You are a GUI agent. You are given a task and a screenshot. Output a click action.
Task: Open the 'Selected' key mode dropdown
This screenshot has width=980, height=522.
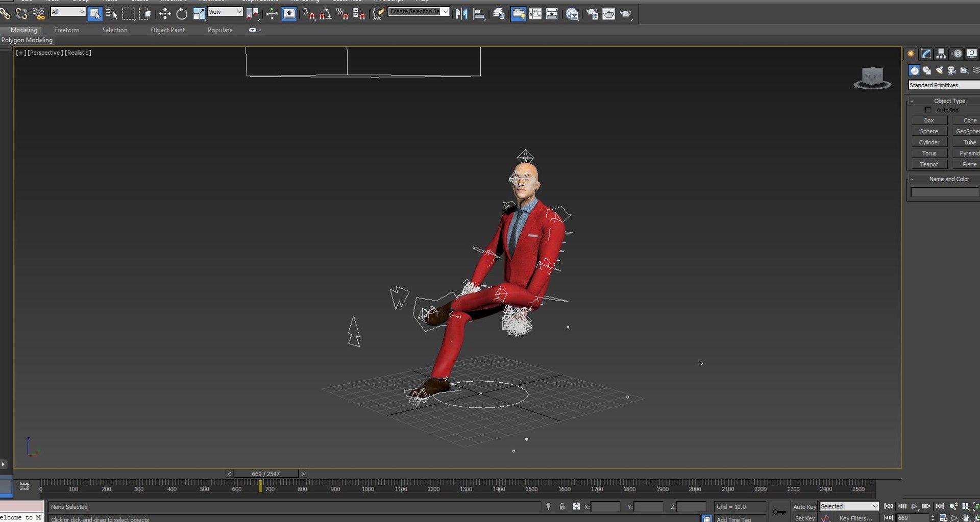(849, 506)
